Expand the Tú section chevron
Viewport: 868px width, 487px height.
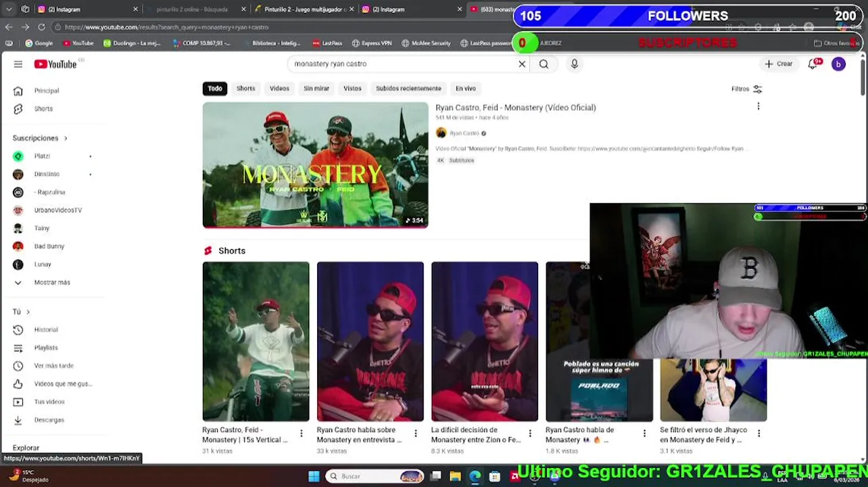28,312
